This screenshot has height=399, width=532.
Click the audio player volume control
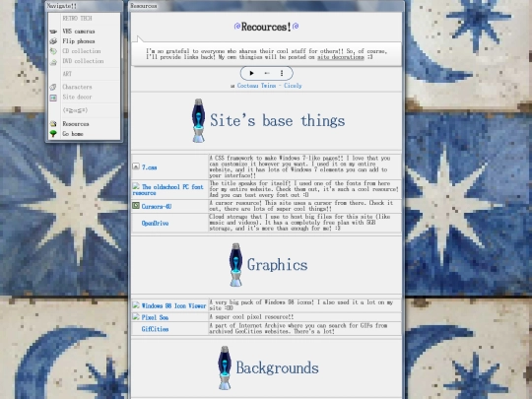coord(267,73)
